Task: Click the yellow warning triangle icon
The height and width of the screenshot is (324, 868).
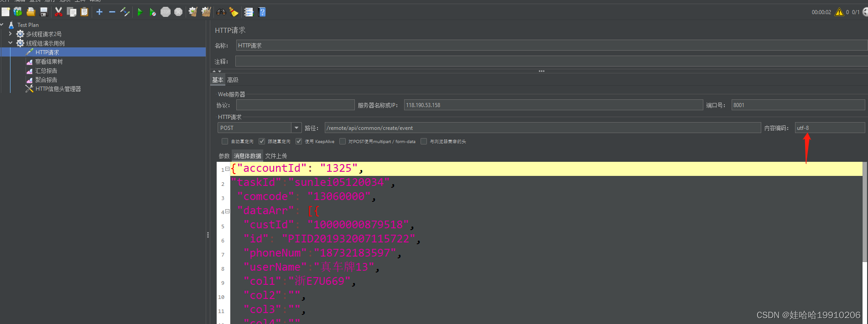Action: [x=839, y=12]
